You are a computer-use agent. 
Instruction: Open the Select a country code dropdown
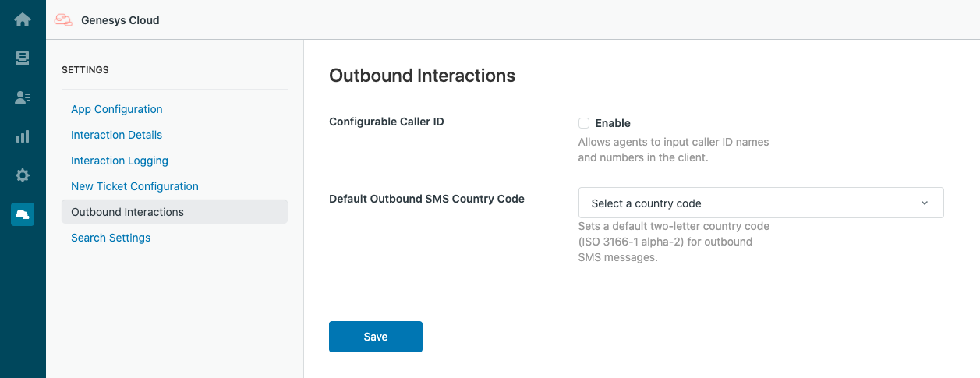(761, 203)
